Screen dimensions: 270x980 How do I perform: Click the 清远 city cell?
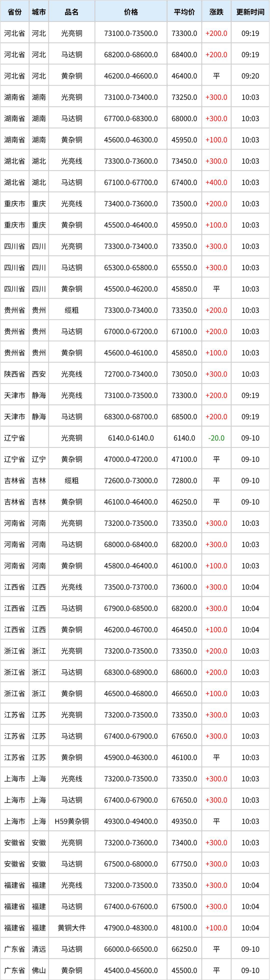coord(39,949)
